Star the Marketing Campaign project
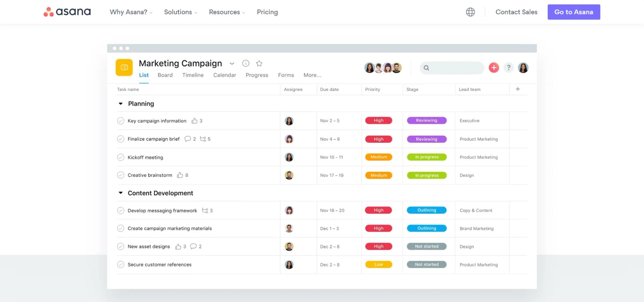Image resolution: width=644 pixels, height=302 pixels. coord(259,63)
